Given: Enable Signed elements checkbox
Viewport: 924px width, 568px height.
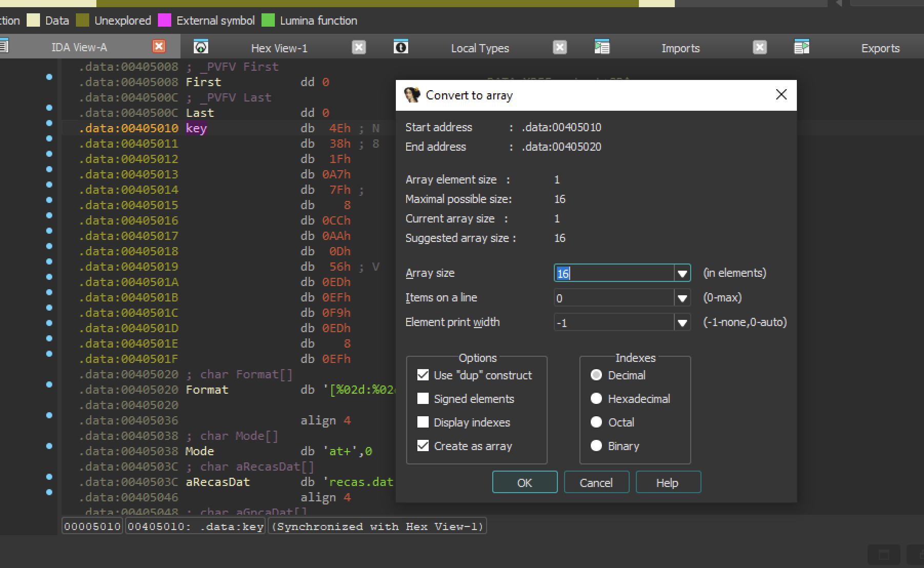Looking at the screenshot, I should [423, 399].
